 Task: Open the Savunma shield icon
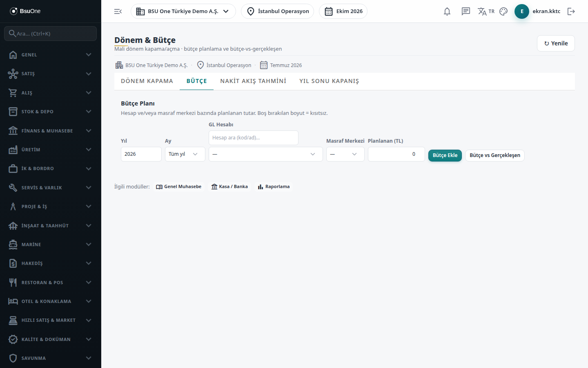tap(13, 358)
